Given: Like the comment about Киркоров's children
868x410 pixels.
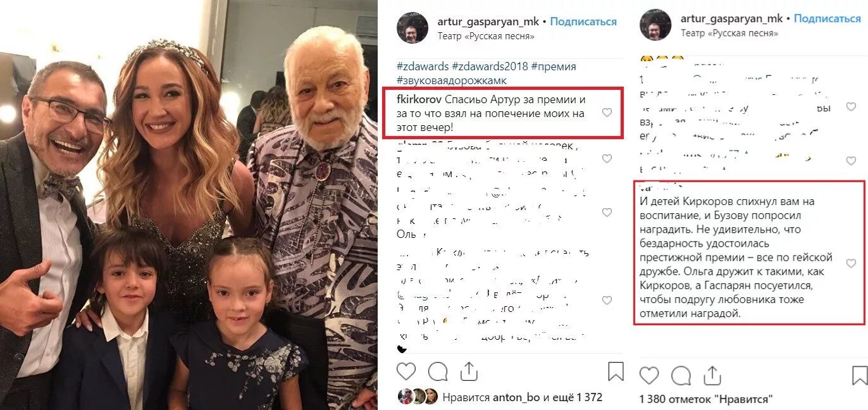Looking at the screenshot, I should pyautogui.click(x=851, y=263).
